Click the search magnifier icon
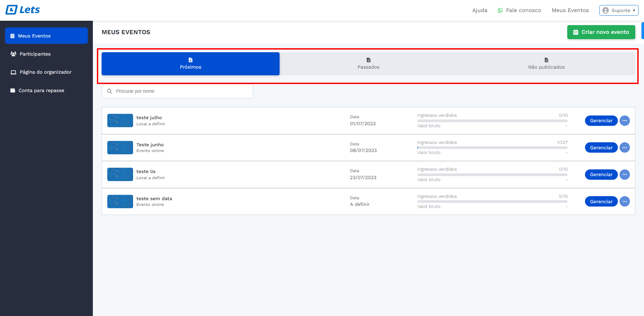Screen dimensions: 644x316 110,91
